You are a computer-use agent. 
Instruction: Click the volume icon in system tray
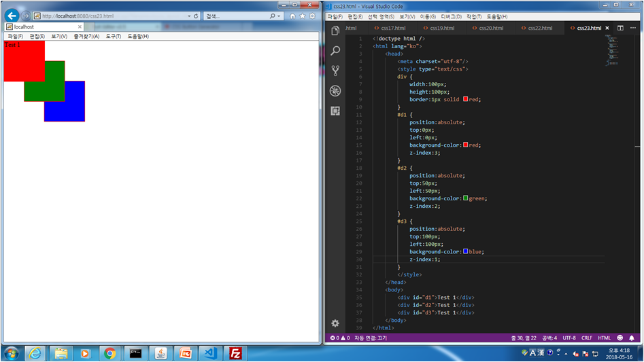pyautogui.click(x=576, y=353)
